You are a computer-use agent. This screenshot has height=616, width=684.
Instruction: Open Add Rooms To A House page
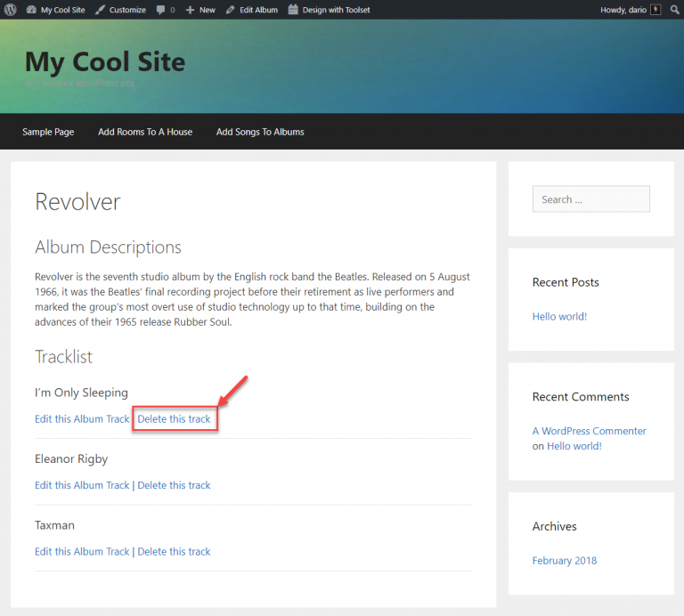145,132
